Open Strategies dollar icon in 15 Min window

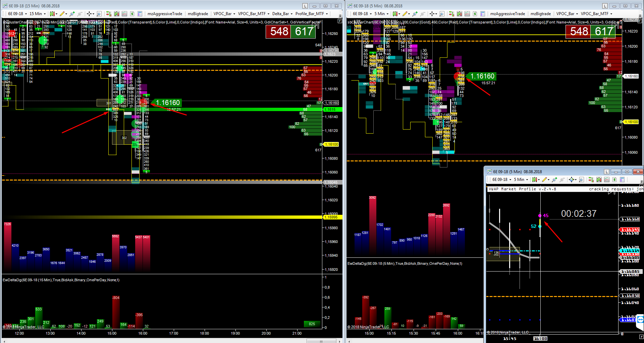[x=132, y=14]
